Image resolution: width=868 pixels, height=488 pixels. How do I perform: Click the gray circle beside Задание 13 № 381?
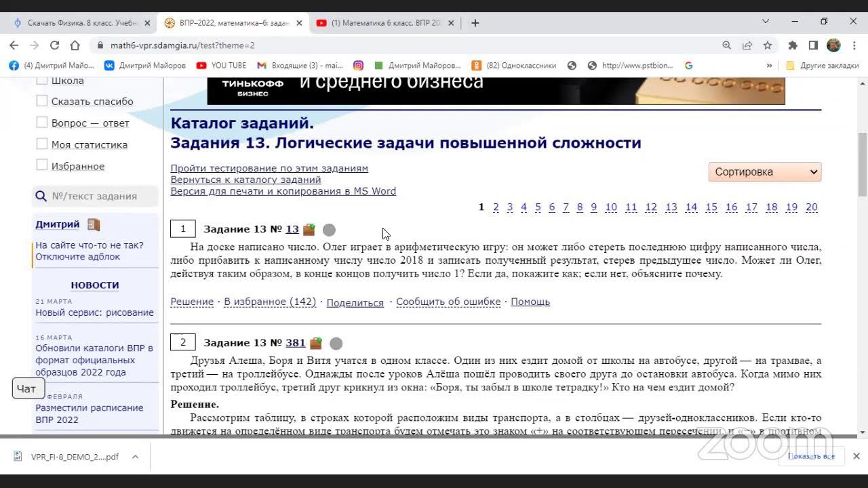pos(336,344)
